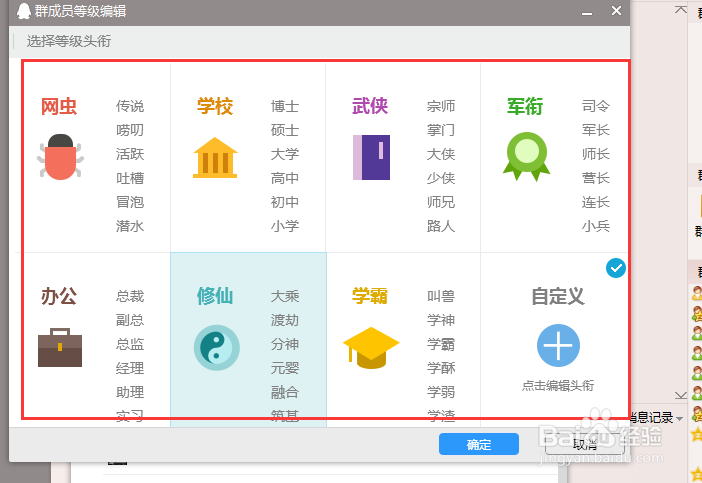The image size is (702, 483).
Task: Click 点击编辑头衔 link
Action: [x=558, y=385]
